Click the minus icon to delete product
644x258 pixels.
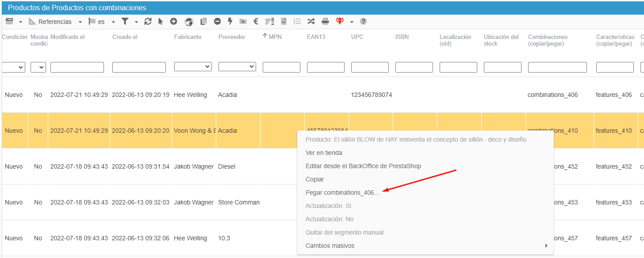click(217, 21)
